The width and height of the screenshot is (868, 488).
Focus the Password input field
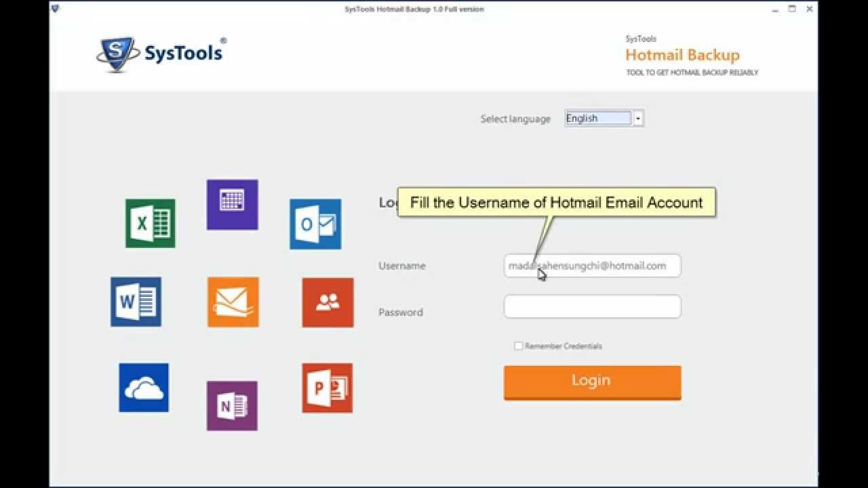[x=592, y=306]
